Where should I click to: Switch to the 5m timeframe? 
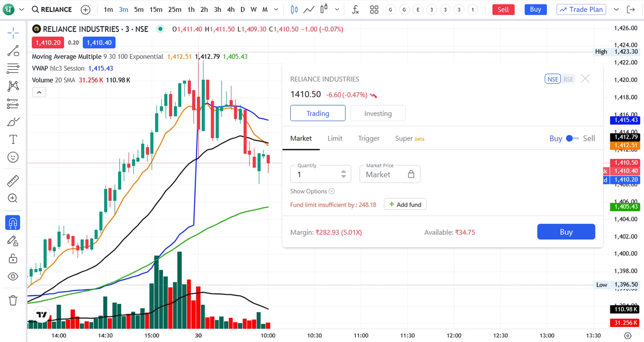coord(139,9)
